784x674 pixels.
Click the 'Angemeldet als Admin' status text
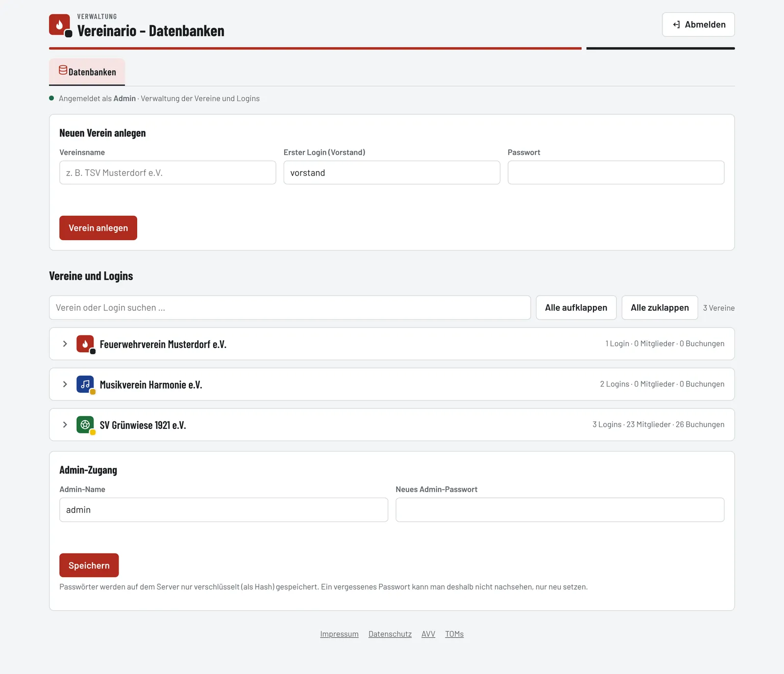97,99
